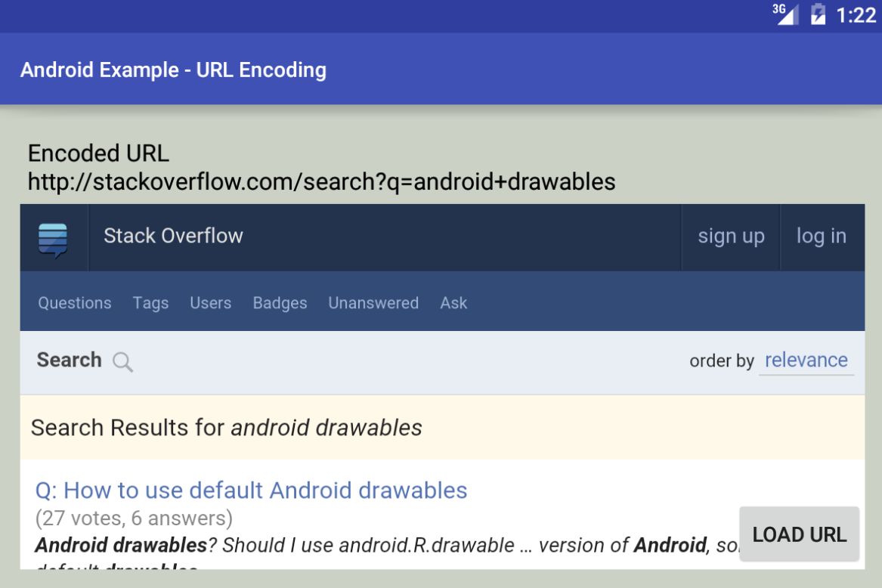Image resolution: width=882 pixels, height=588 pixels.
Task: Click the Stack Overflow site title
Action: point(173,236)
